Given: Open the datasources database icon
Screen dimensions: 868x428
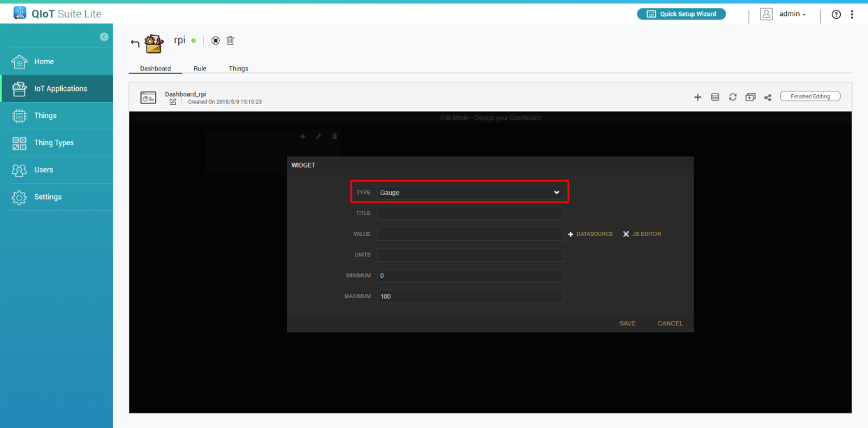Looking at the screenshot, I should click(715, 97).
